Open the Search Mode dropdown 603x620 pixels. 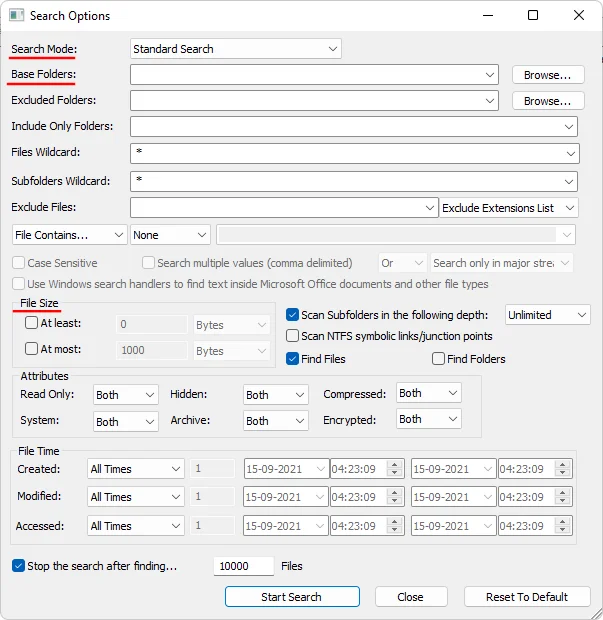236,48
